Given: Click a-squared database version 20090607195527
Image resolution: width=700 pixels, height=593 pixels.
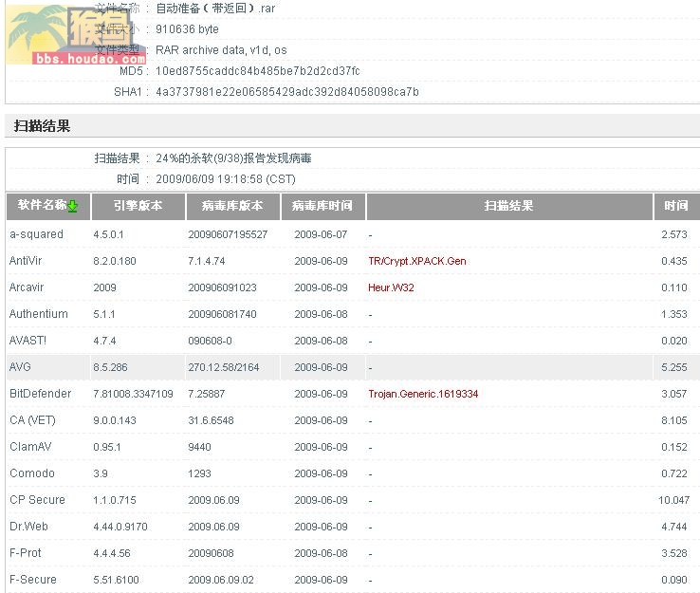Looking at the screenshot, I should click(228, 235).
